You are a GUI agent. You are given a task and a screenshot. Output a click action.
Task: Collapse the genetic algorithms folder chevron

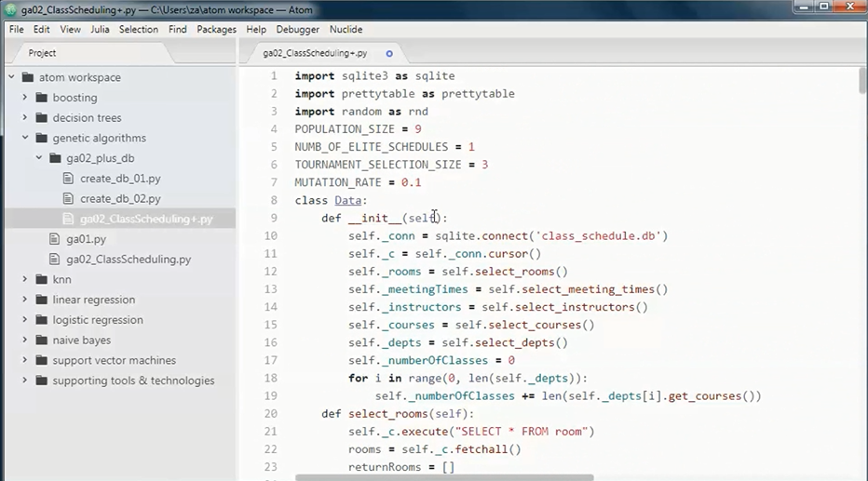(x=25, y=138)
